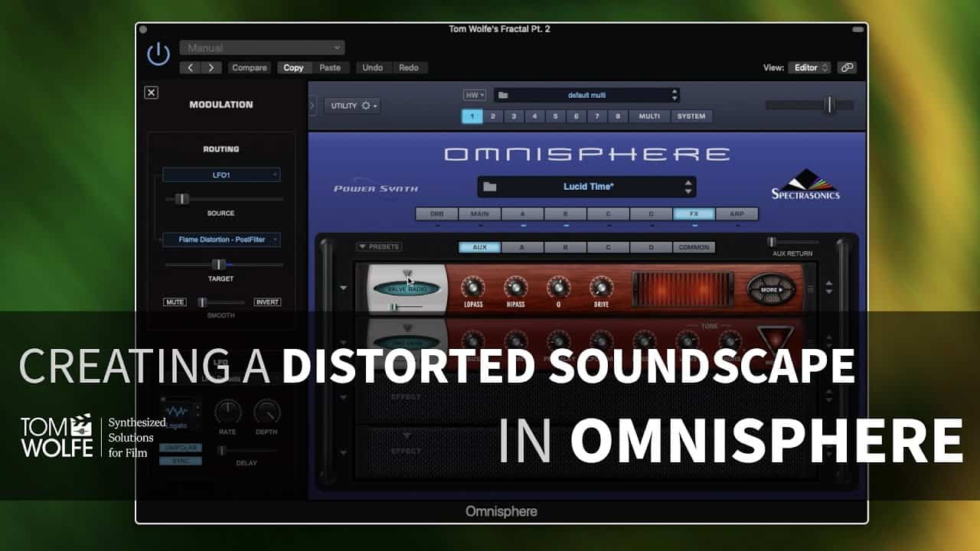Open Flame Distortion target dropdown
The image size is (980, 551).
tap(221, 240)
